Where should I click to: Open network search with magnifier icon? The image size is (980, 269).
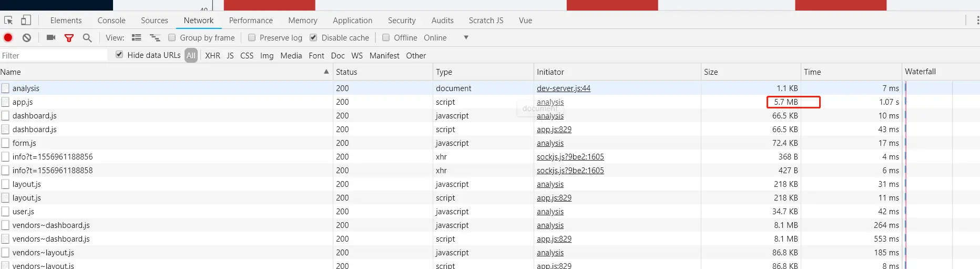87,37
